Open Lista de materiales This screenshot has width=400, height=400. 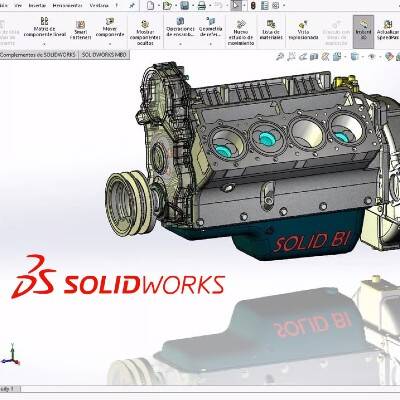(271, 30)
